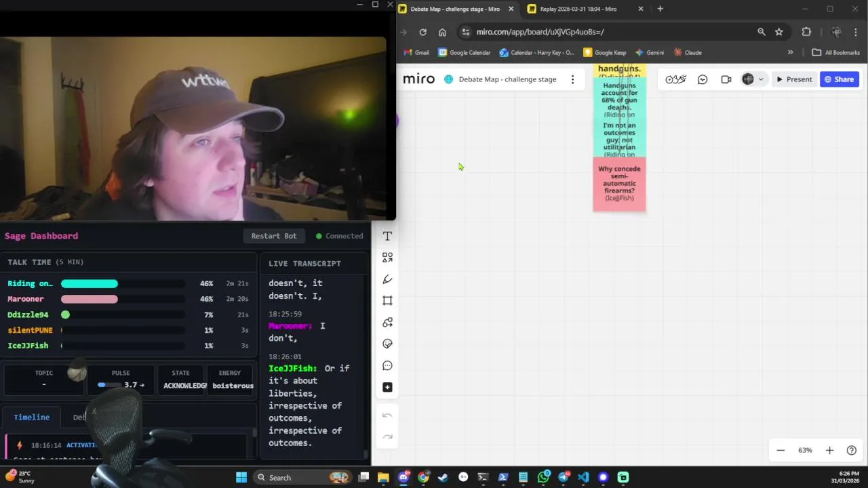The height and width of the screenshot is (488, 868).
Task: Select the Comment tool in Miro toolbar
Action: click(387, 365)
